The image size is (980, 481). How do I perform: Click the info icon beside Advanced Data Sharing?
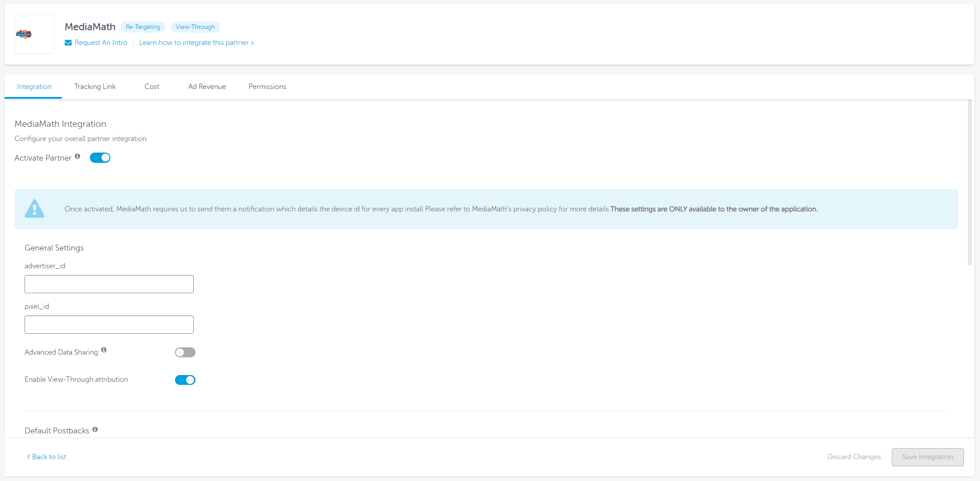(x=104, y=350)
